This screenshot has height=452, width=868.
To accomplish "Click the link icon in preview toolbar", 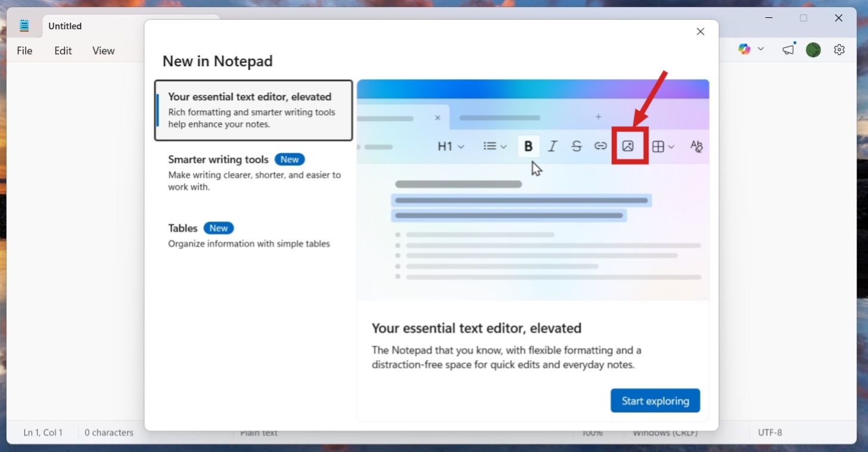I will point(601,147).
